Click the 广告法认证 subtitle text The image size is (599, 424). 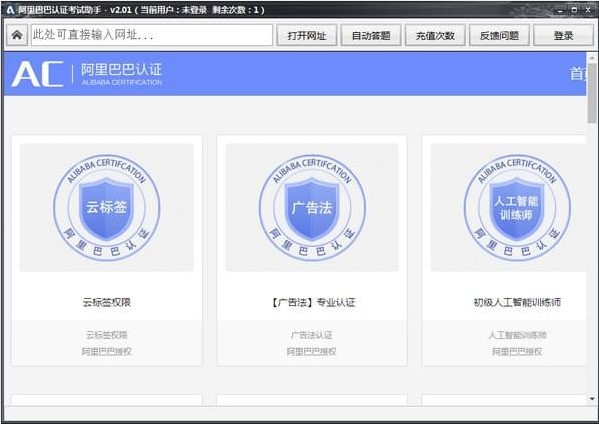coord(312,335)
